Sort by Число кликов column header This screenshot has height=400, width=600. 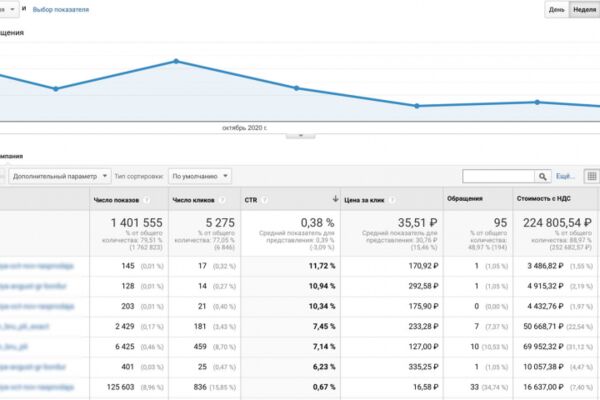pos(193,200)
